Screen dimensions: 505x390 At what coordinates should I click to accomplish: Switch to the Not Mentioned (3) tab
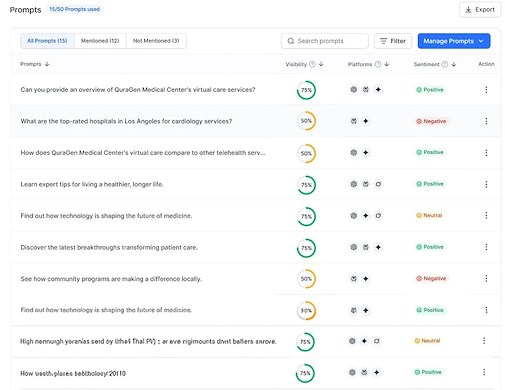click(x=156, y=41)
